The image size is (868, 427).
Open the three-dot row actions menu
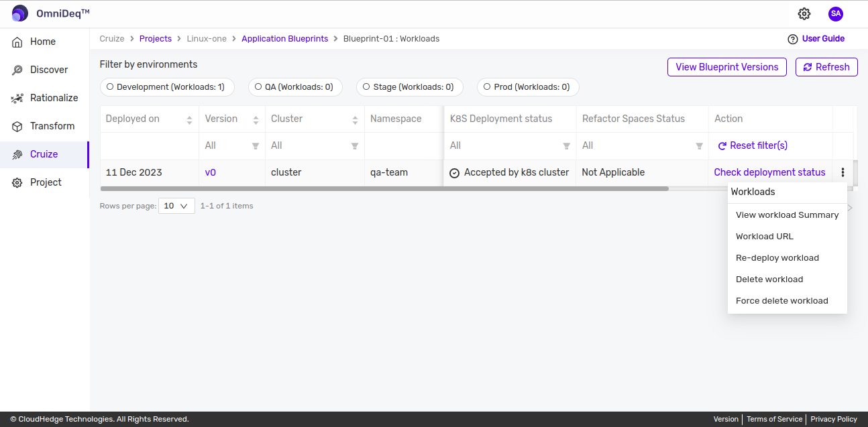[843, 172]
